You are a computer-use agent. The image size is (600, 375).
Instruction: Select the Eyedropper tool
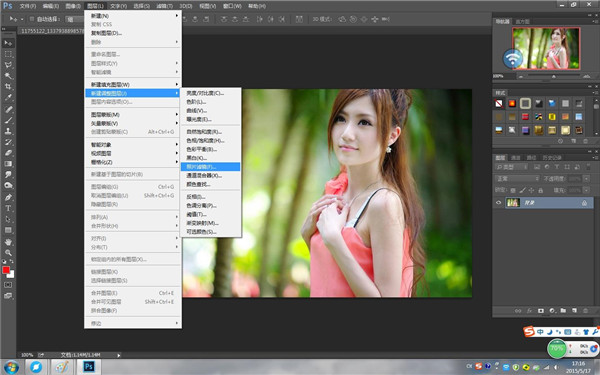(x=8, y=98)
